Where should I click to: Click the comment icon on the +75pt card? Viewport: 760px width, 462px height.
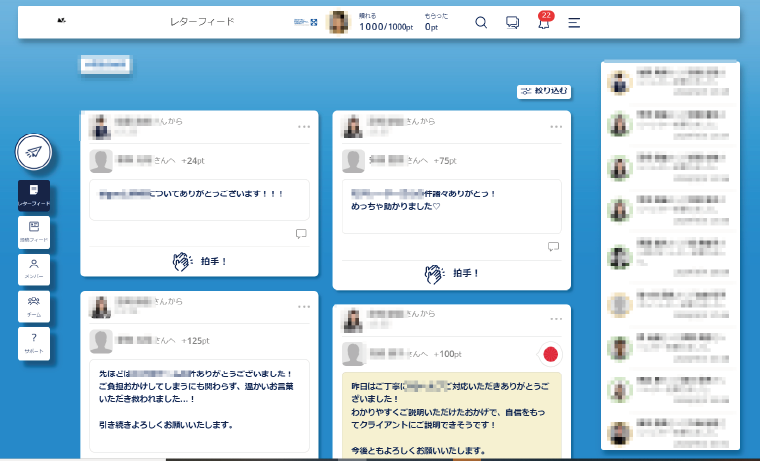point(553,247)
